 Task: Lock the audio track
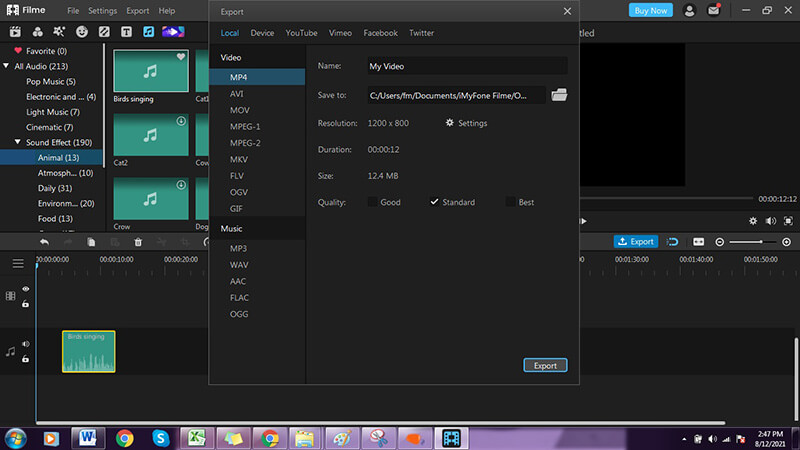click(26, 359)
